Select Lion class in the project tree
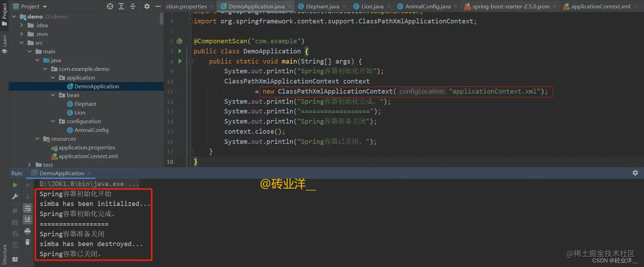The width and height of the screenshot is (644, 267). coord(80,113)
